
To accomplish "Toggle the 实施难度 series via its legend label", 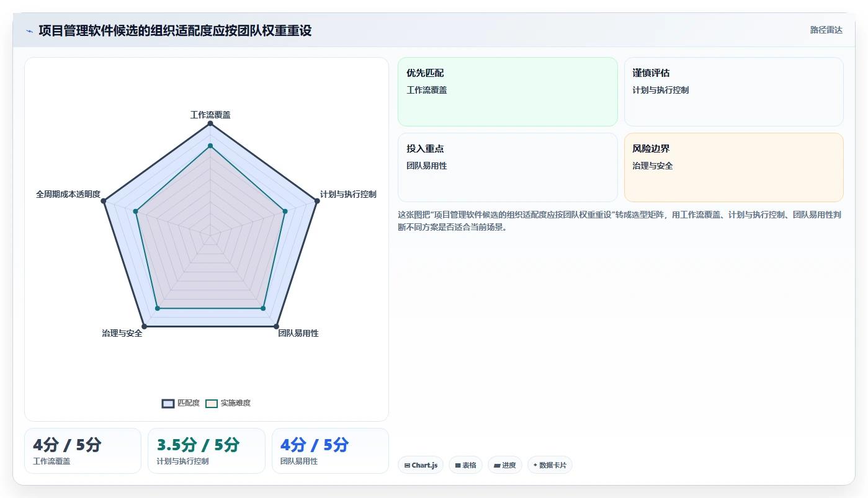I will click(236, 403).
